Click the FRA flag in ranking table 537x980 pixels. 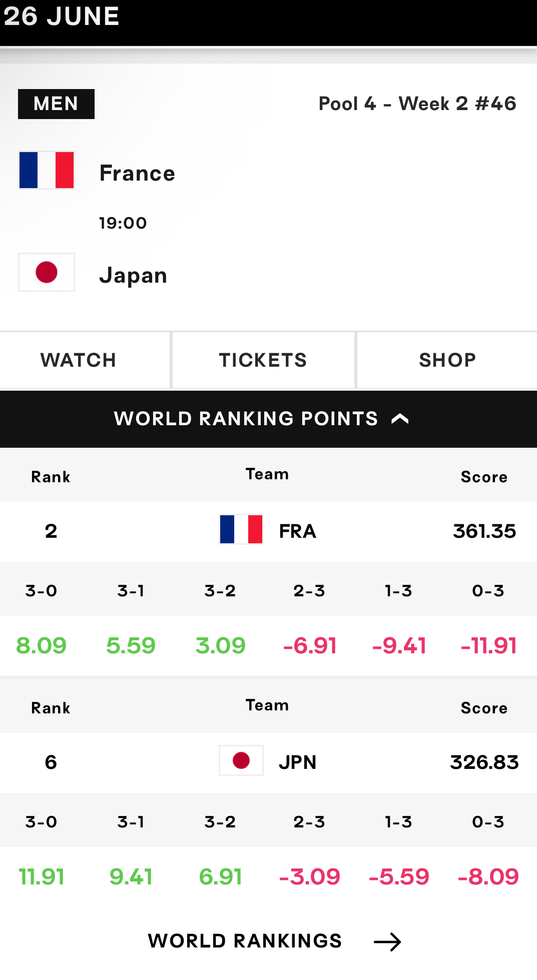[x=241, y=529]
